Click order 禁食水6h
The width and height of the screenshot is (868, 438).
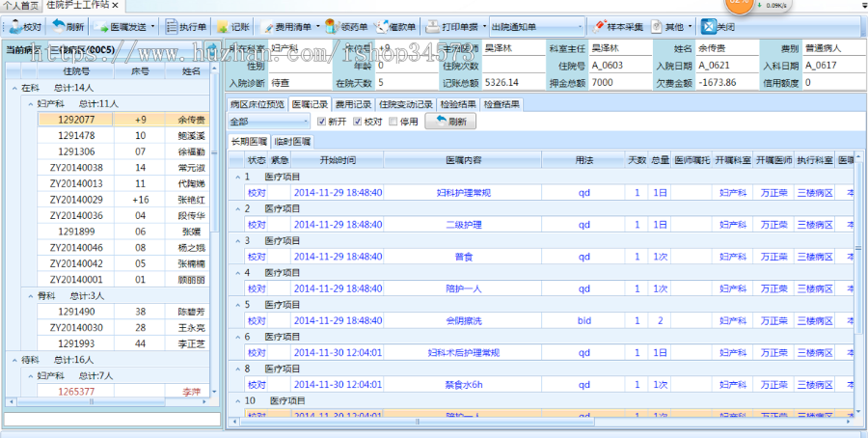[x=463, y=384]
